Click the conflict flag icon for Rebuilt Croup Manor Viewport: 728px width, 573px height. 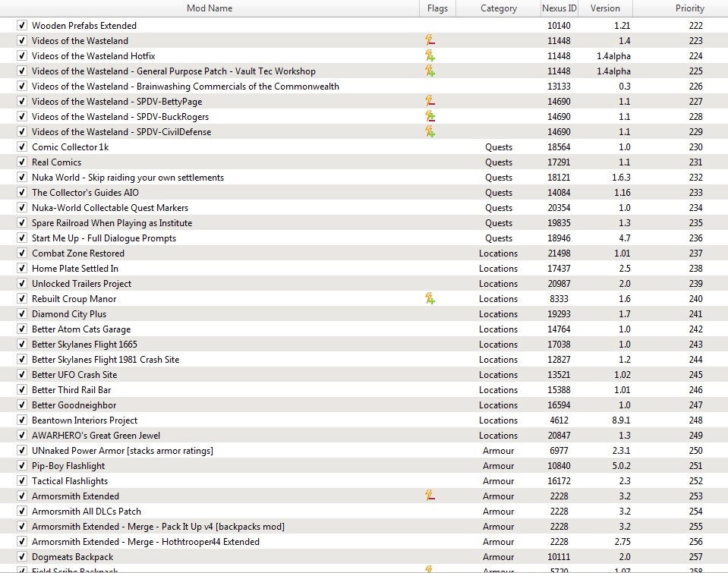(430, 298)
